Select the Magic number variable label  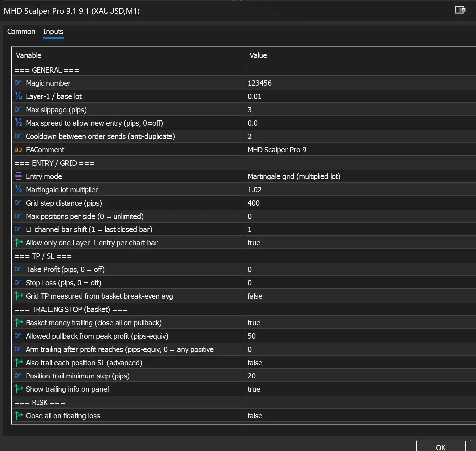coord(48,83)
